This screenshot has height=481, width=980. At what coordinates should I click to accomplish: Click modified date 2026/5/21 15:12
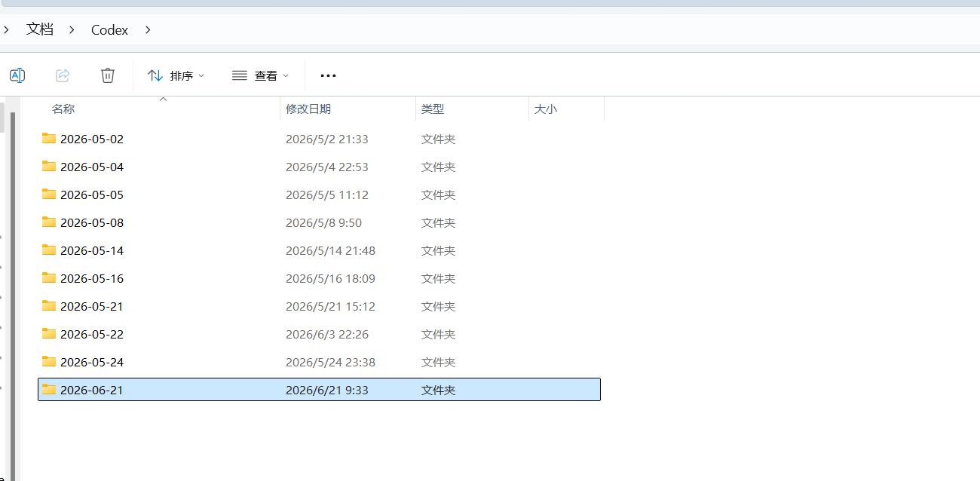pos(330,307)
